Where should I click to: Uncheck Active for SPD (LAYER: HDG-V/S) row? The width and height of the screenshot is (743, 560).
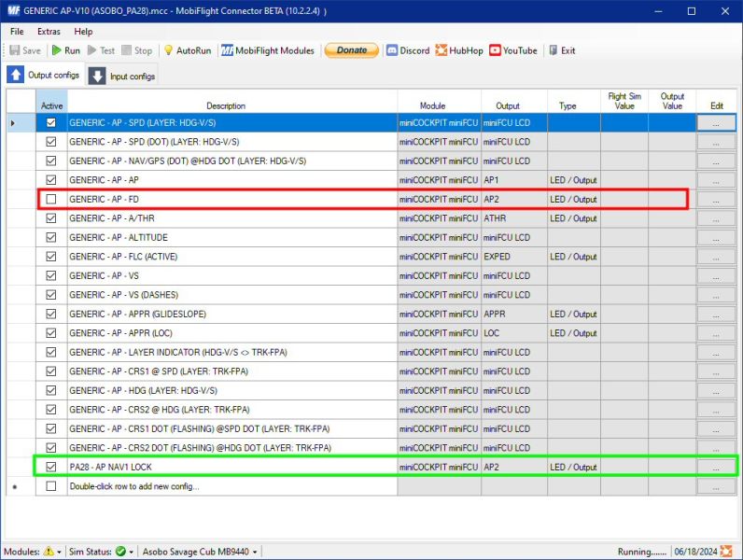(51, 122)
